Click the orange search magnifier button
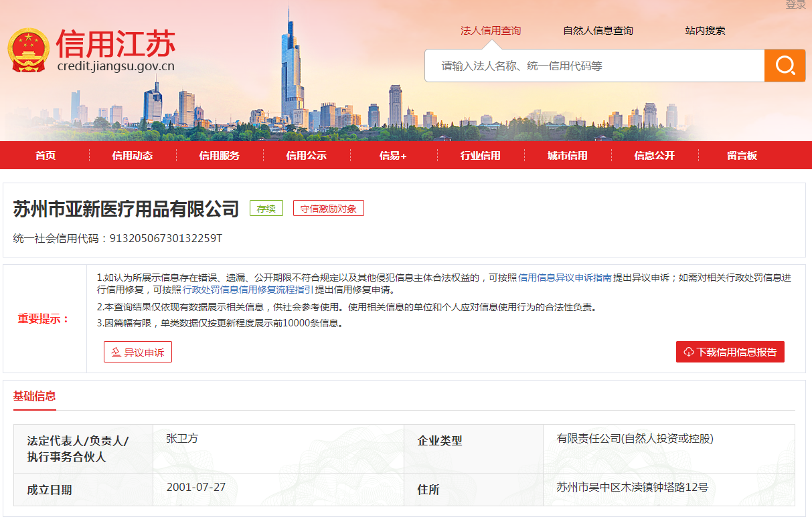Image resolution: width=812 pixels, height=521 pixels. pyautogui.click(x=785, y=66)
